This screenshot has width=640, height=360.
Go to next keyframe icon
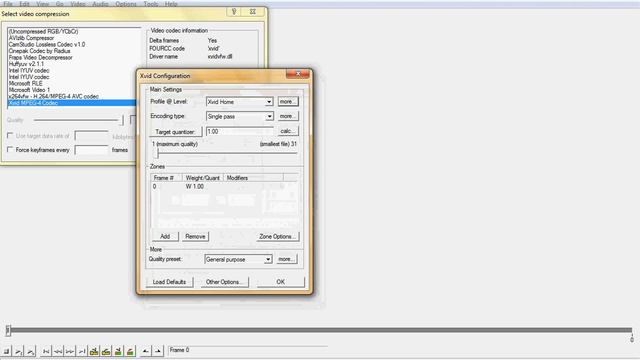(x=106, y=351)
